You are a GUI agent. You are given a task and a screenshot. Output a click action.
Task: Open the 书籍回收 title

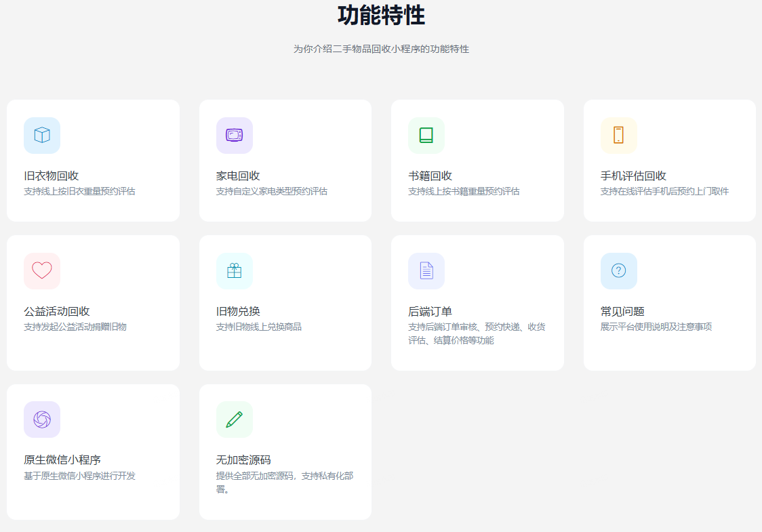[x=430, y=176]
